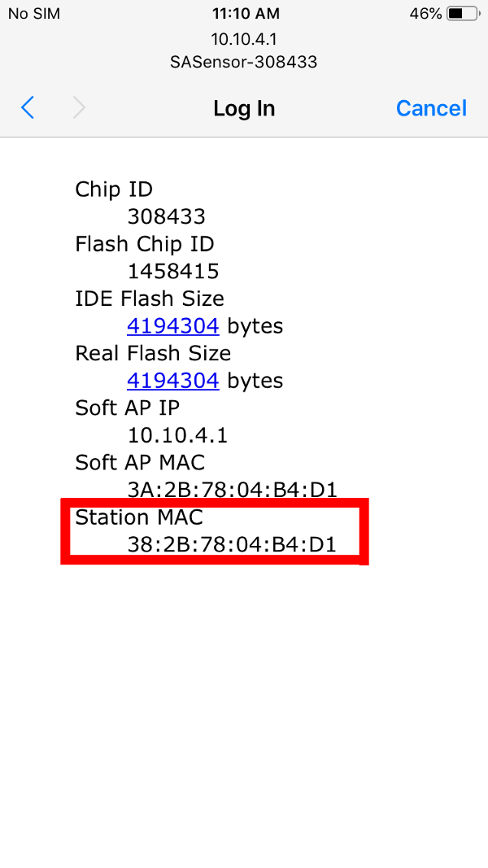This screenshot has height=868, width=488.
Task: Select the Flash Chip ID label
Action: click(x=145, y=244)
